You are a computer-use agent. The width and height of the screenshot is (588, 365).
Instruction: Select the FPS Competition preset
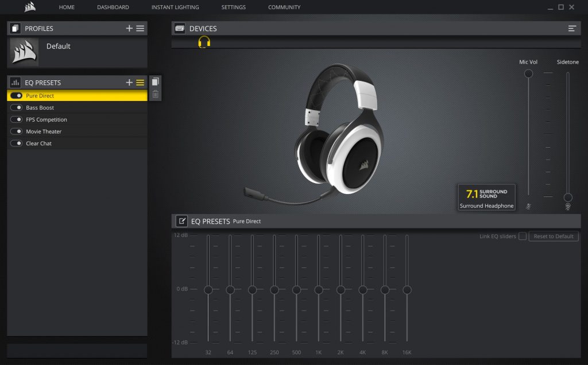click(47, 120)
